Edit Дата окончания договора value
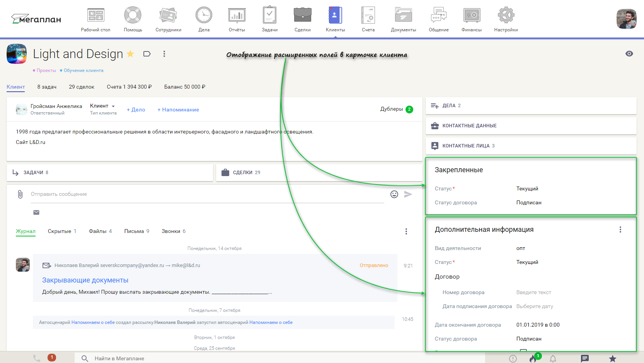 538,325
